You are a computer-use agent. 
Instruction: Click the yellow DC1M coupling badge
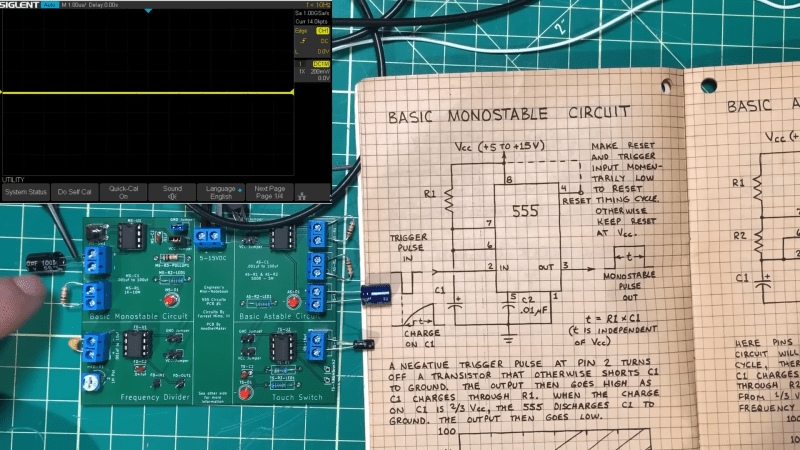click(321, 64)
